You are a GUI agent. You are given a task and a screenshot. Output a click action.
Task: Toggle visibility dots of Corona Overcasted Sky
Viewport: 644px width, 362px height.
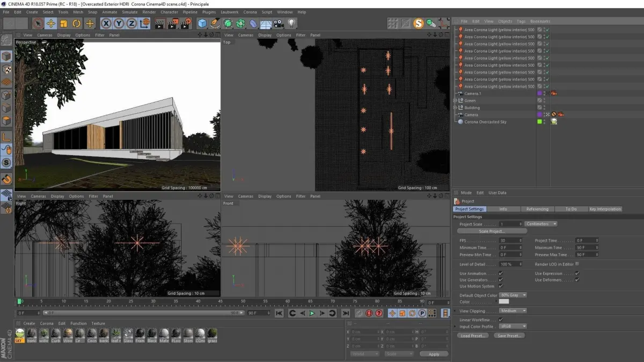point(545,122)
